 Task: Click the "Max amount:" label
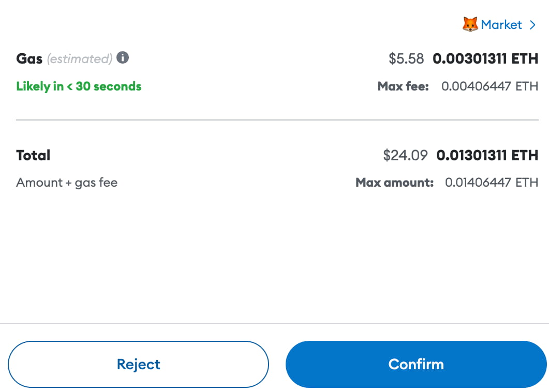[x=394, y=183]
